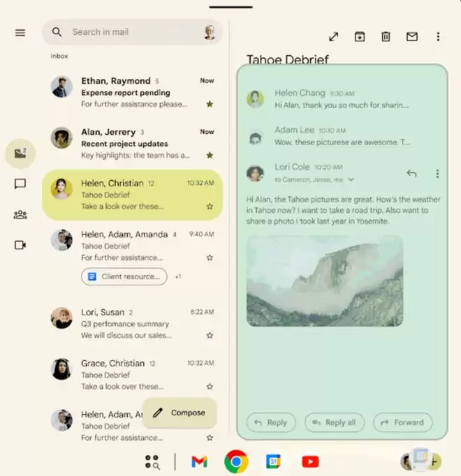The width and height of the screenshot is (461, 476).
Task: Select the Mail inbox tab in sidebar
Action: tap(20, 154)
